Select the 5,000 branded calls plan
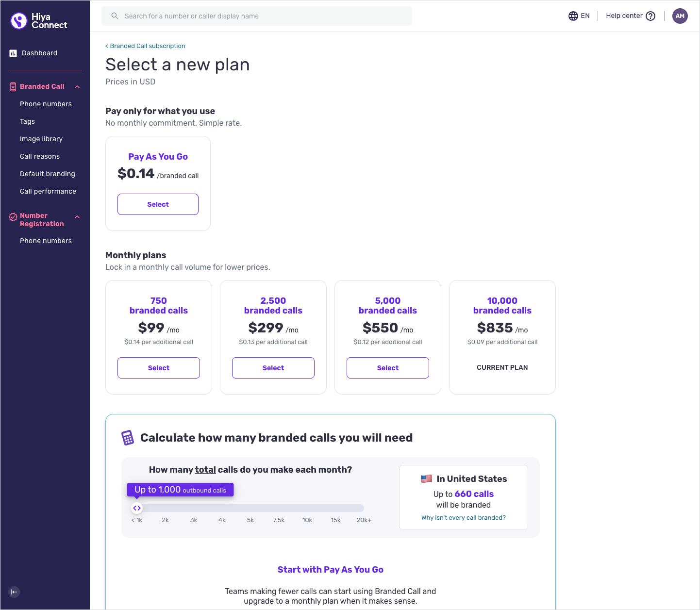Image resolution: width=700 pixels, height=610 pixels. click(x=388, y=368)
